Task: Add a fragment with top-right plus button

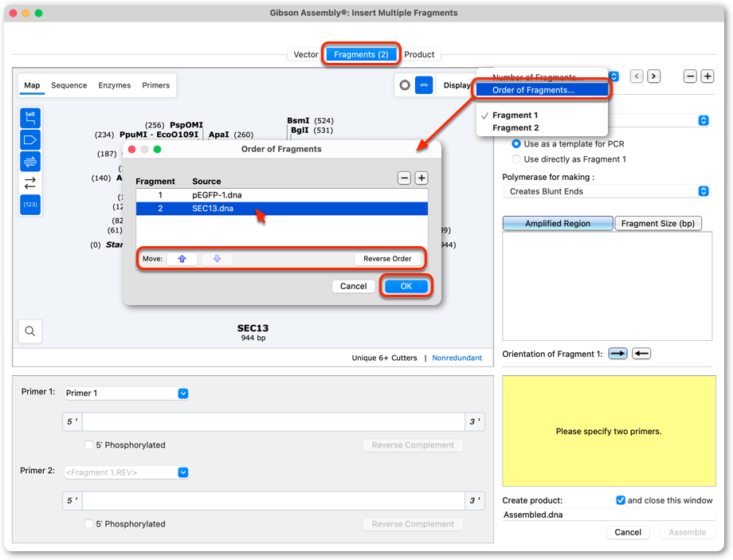Action: click(x=708, y=76)
